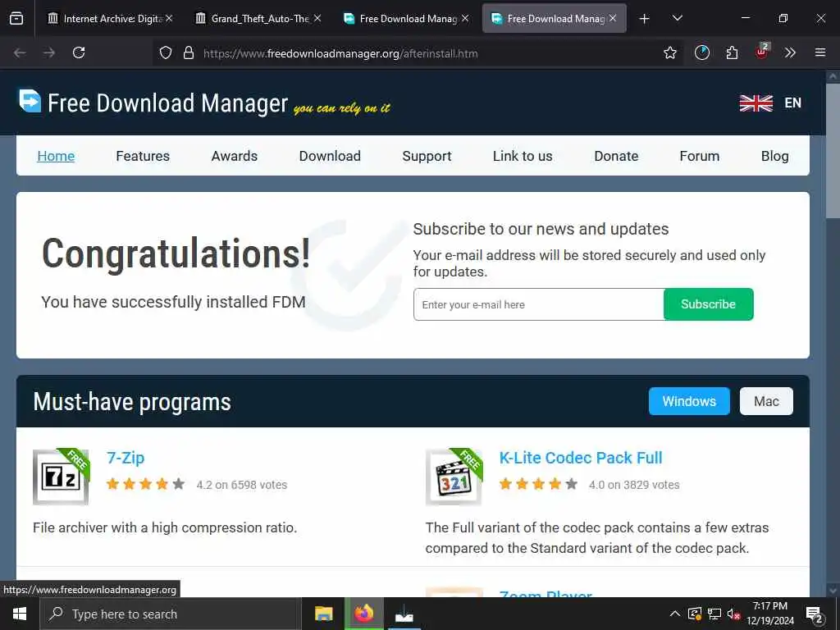Click the Free Download Manager logo icon
The width and height of the screenshot is (840, 630).
coord(30,101)
